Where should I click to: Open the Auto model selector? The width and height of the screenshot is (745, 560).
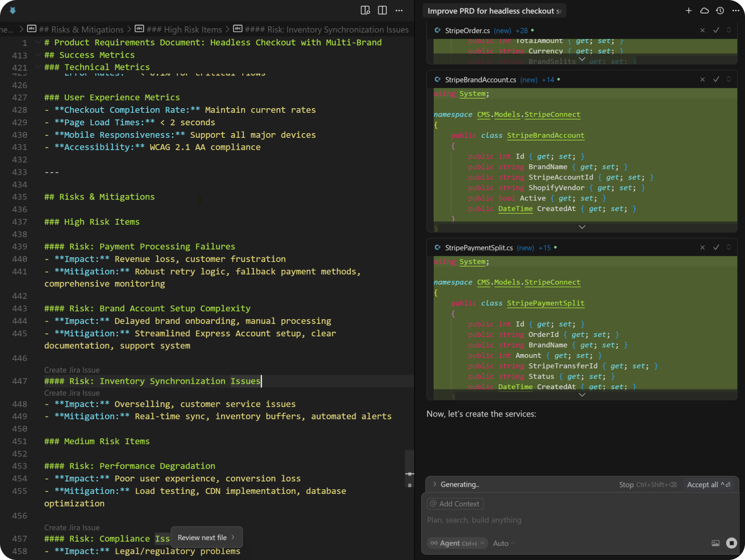coord(503,543)
